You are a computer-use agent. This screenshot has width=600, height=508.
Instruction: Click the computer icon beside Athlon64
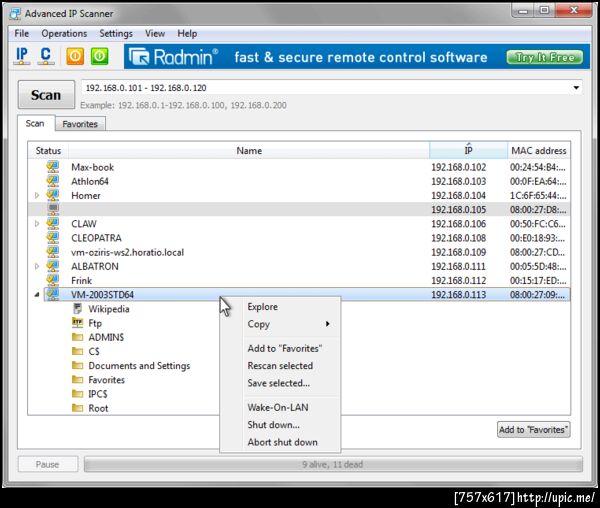(53, 181)
